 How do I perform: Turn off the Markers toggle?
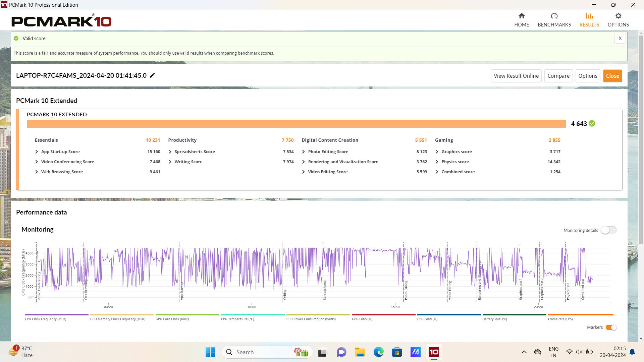point(611,327)
